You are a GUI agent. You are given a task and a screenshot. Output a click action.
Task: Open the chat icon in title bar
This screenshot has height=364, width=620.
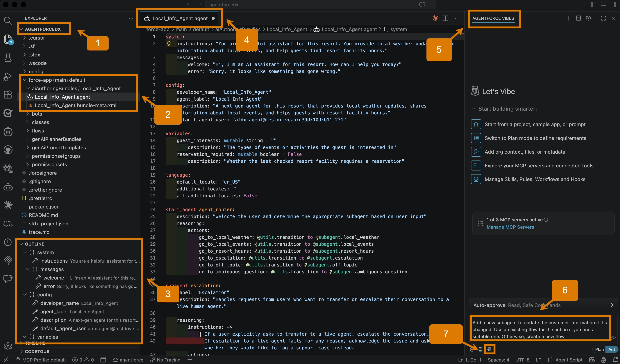pos(422,4)
